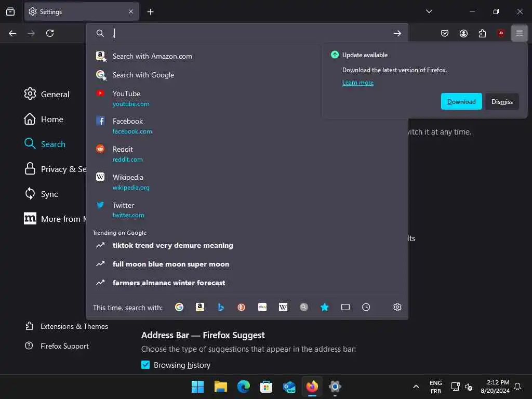Open the Firefox application menu
The width and height of the screenshot is (532, 399).
[x=520, y=33]
